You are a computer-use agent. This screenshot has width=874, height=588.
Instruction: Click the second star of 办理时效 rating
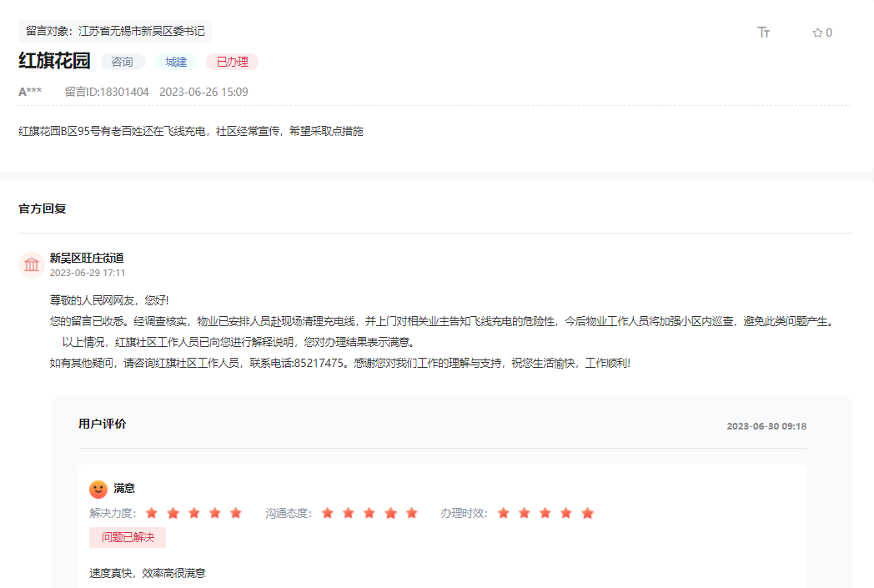pyautogui.click(x=525, y=513)
